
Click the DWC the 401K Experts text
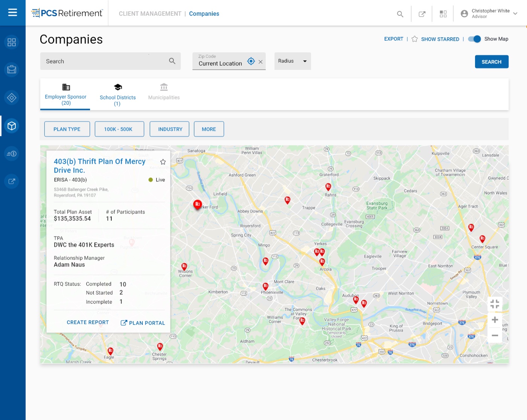84,245
